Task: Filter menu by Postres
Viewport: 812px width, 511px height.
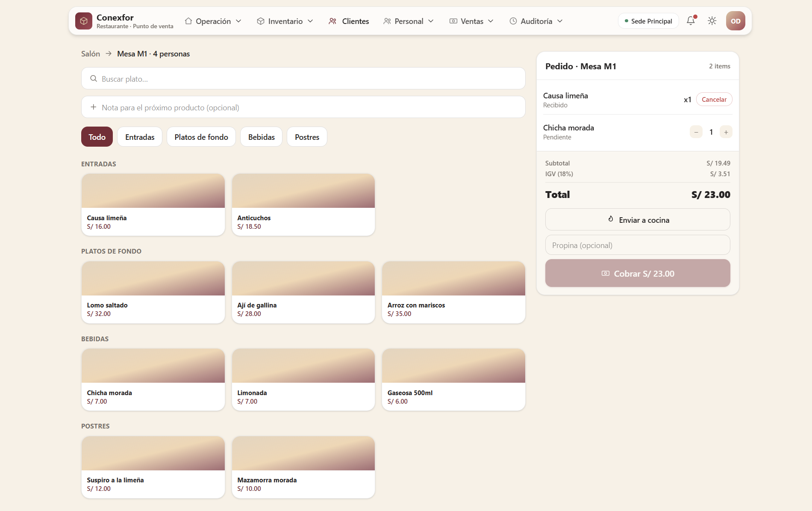Action: (307, 137)
